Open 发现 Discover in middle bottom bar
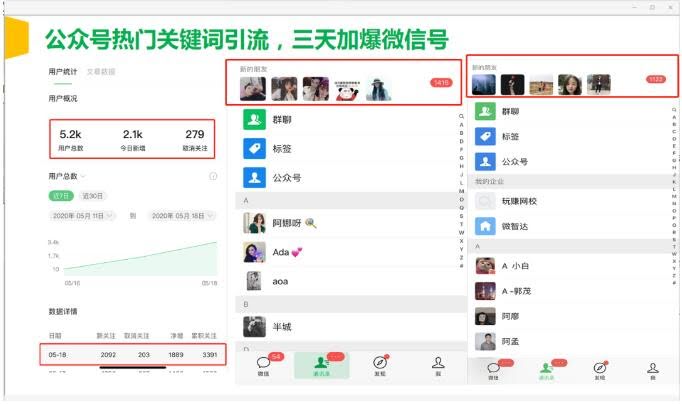This screenshot has height=404, width=682. click(x=380, y=365)
